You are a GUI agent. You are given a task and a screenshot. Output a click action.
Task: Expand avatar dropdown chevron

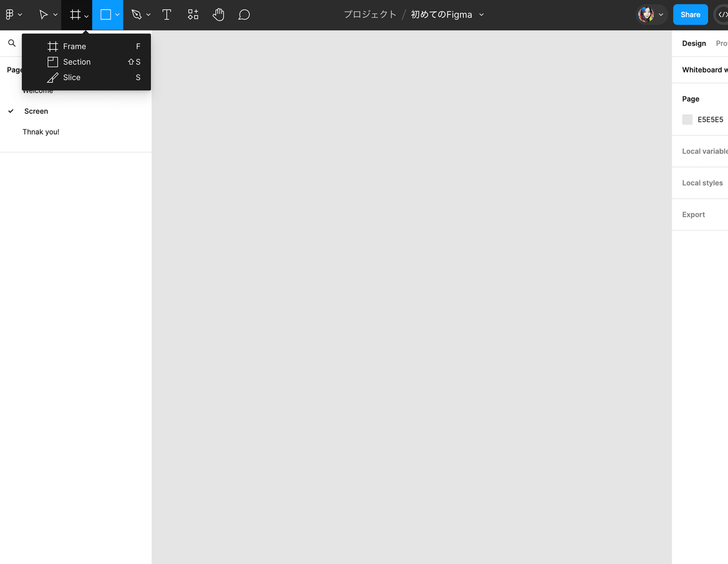pyautogui.click(x=661, y=15)
